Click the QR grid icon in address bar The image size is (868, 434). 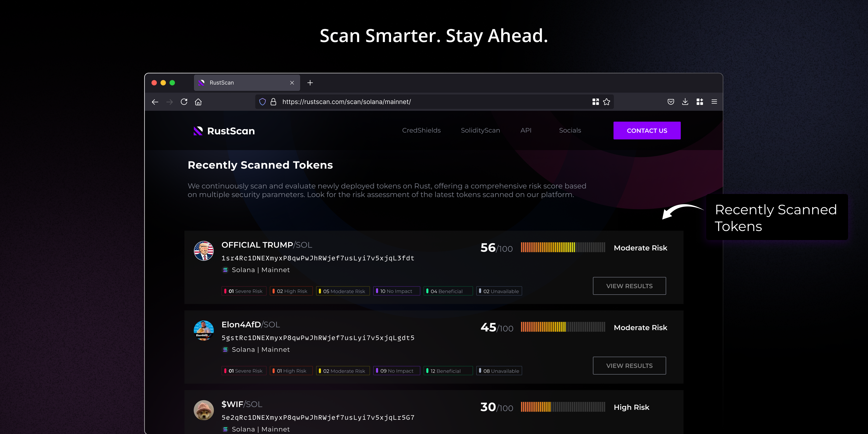(x=595, y=102)
